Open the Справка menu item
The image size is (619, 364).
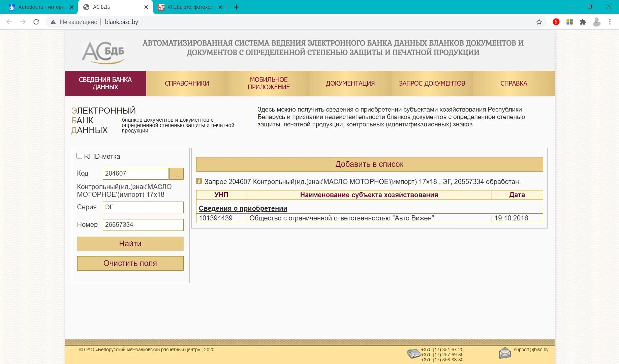pyautogui.click(x=514, y=83)
